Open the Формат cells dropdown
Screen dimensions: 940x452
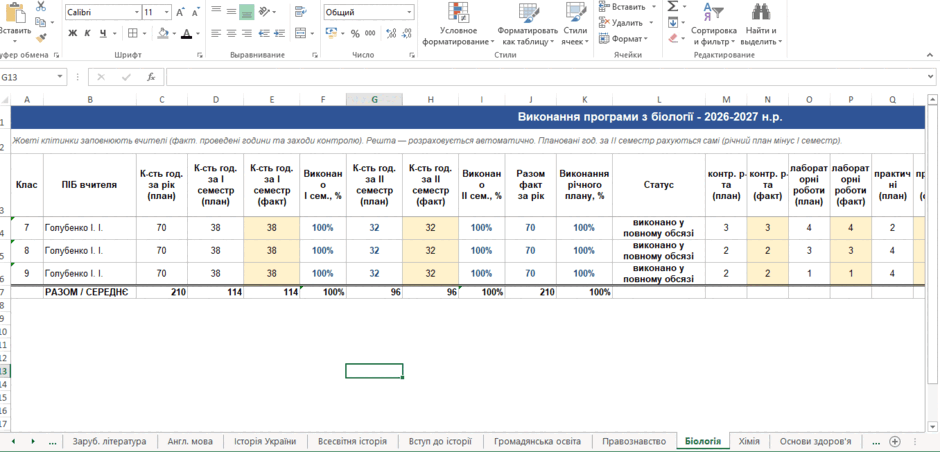623,38
